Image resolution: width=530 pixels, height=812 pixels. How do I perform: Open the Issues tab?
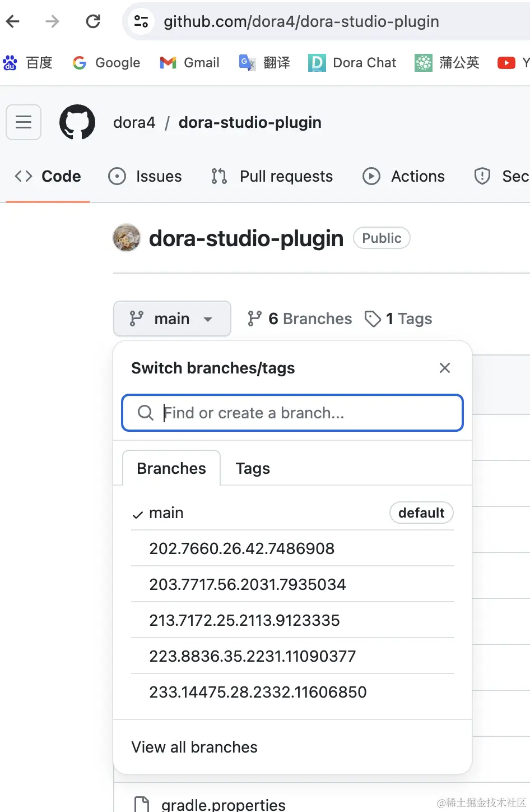tap(145, 177)
